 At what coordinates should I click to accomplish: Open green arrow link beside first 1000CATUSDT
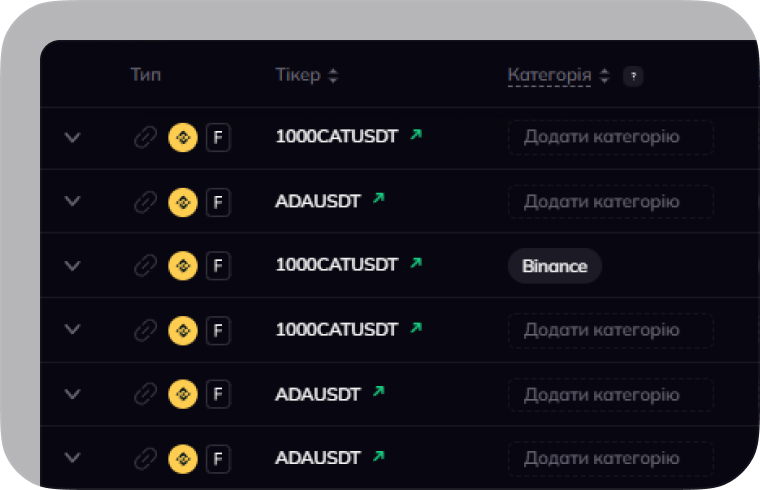(x=416, y=134)
